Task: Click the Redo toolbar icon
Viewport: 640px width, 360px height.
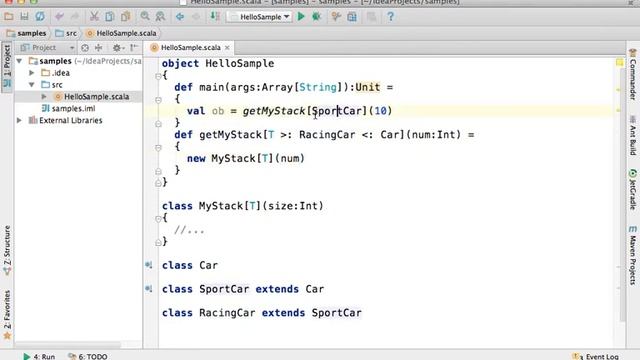Action: pos(75,17)
